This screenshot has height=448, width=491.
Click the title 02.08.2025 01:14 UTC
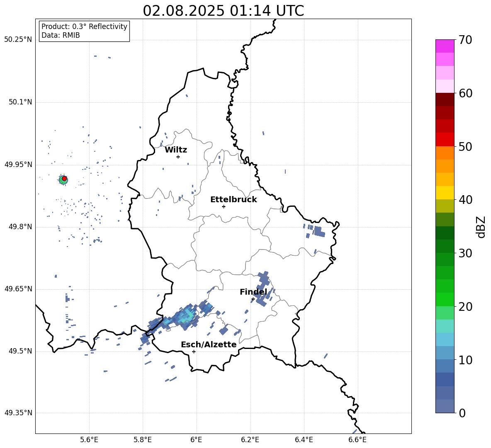click(223, 11)
